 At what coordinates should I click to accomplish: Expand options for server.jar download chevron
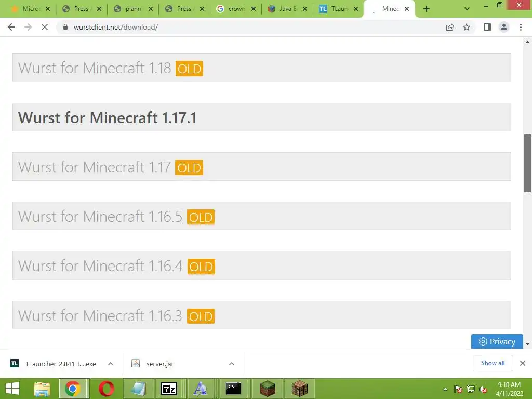click(x=232, y=364)
